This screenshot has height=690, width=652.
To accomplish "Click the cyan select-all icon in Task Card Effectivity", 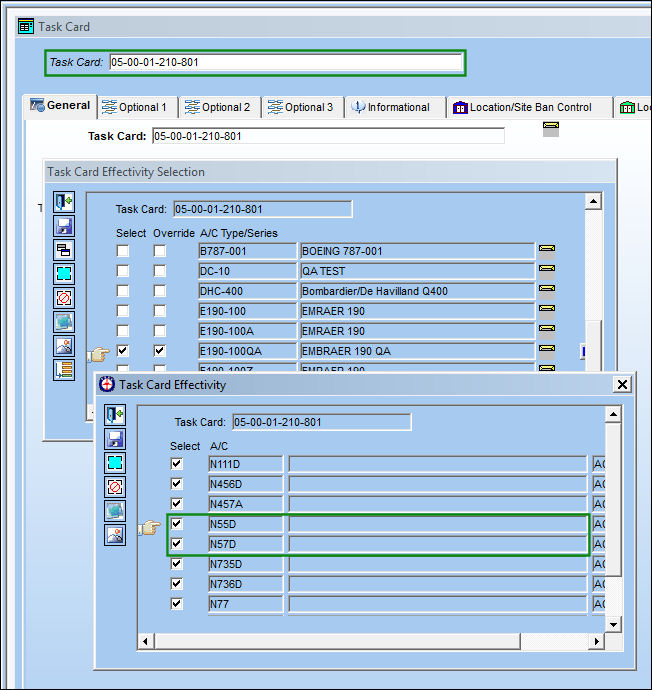I will pyautogui.click(x=115, y=463).
